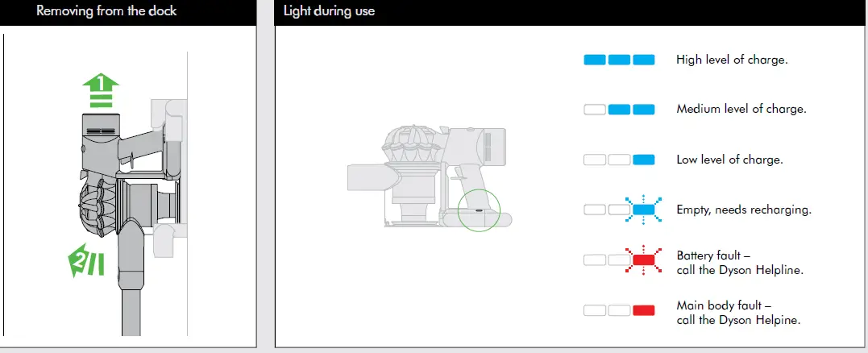Click the medium charge two-blue-bar indicator

(619, 109)
